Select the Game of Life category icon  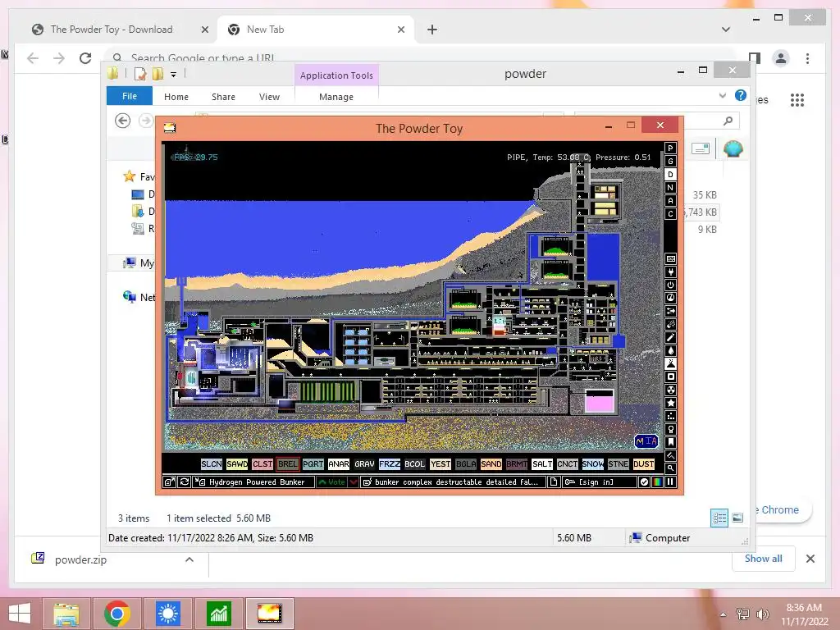click(670, 416)
